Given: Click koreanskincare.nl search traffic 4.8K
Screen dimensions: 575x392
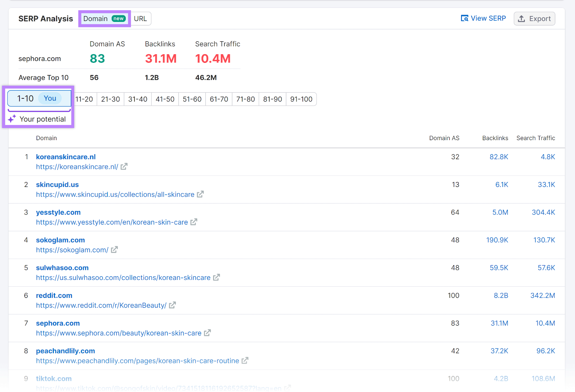Looking at the screenshot, I should 548,157.
